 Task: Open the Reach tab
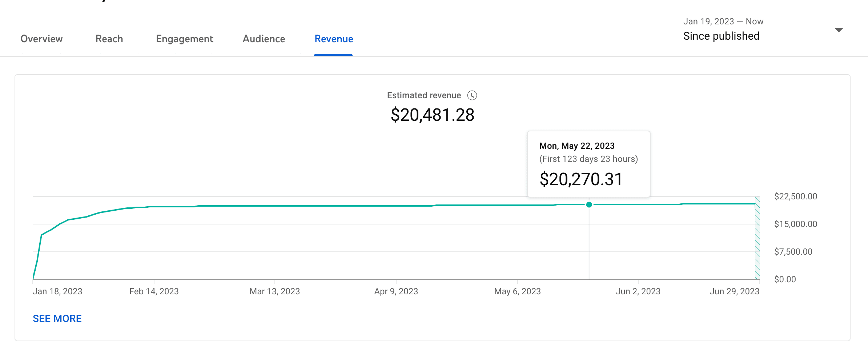tap(109, 39)
